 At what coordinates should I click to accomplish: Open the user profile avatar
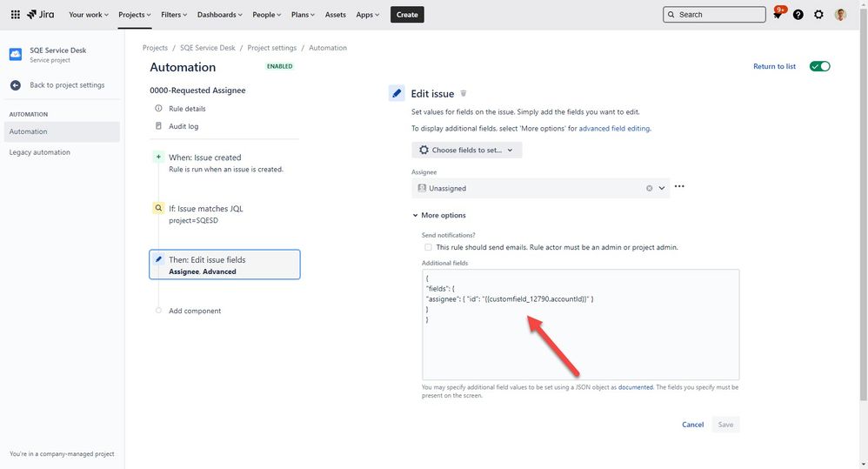pyautogui.click(x=840, y=15)
